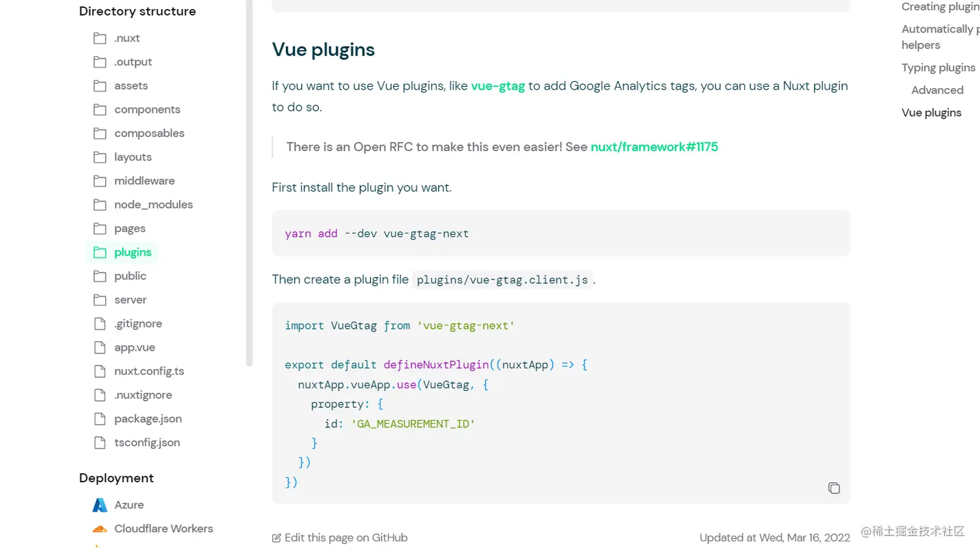
Task: Click the folder icon beside plugins
Action: click(x=100, y=253)
